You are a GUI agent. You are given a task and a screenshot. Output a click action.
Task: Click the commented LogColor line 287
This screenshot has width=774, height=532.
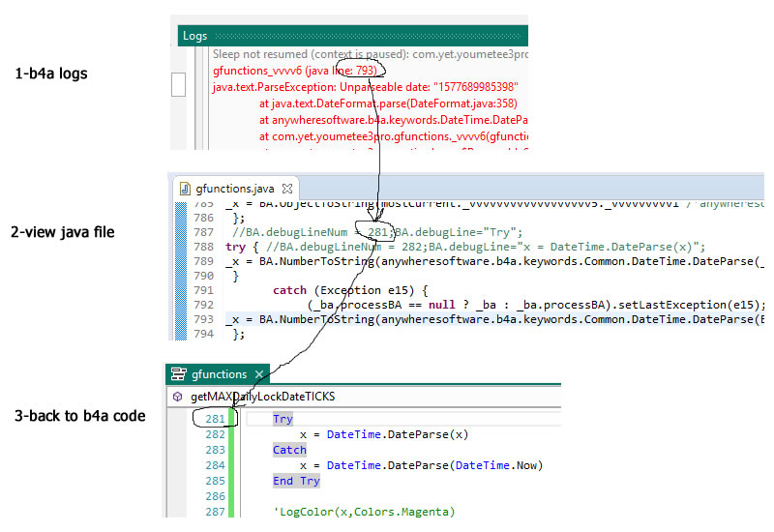click(x=364, y=512)
